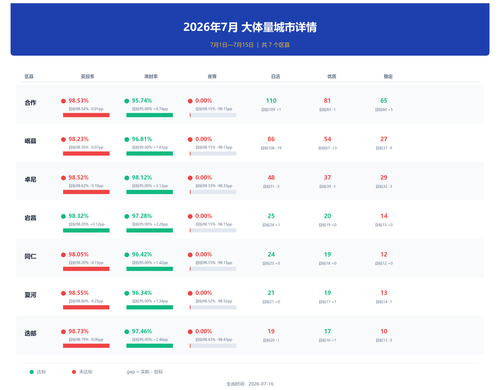Click the red 0.00% dot in the 迭部 row
This screenshot has width=500, height=390.
pyautogui.click(x=190, y=332)
